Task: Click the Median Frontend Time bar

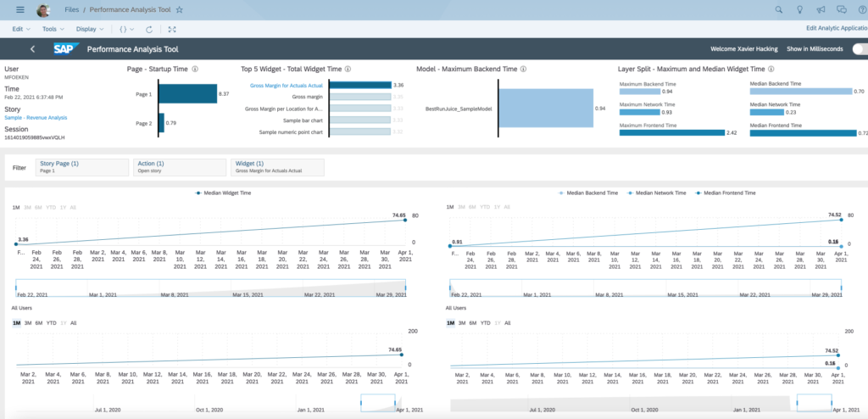Action: [804, 133]
